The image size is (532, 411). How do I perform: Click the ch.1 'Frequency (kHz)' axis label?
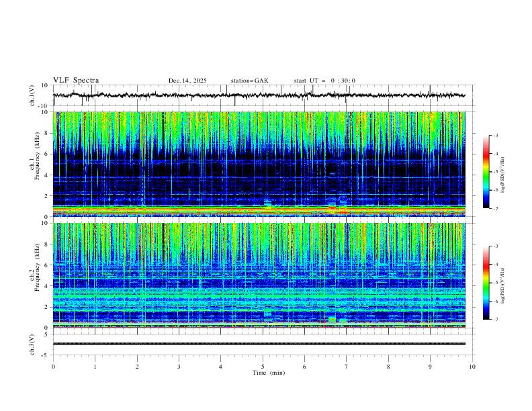point(37,156)
